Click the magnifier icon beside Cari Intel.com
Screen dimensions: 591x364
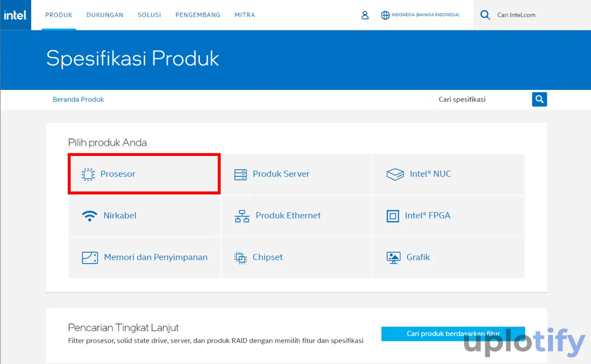click(485, 15)
